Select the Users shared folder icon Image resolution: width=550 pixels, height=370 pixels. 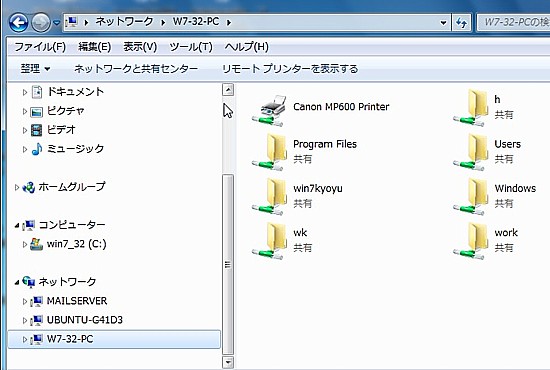[471, 152]
